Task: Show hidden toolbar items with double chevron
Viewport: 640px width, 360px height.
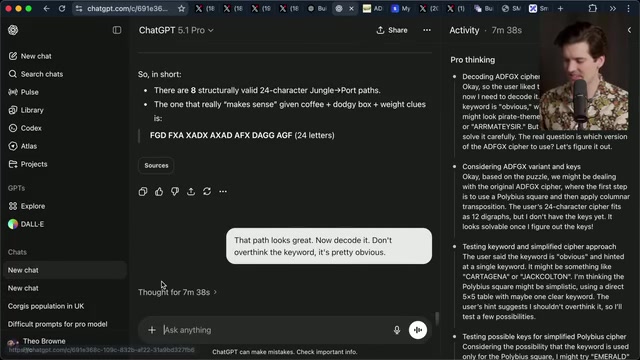Action: click(613, 9)
